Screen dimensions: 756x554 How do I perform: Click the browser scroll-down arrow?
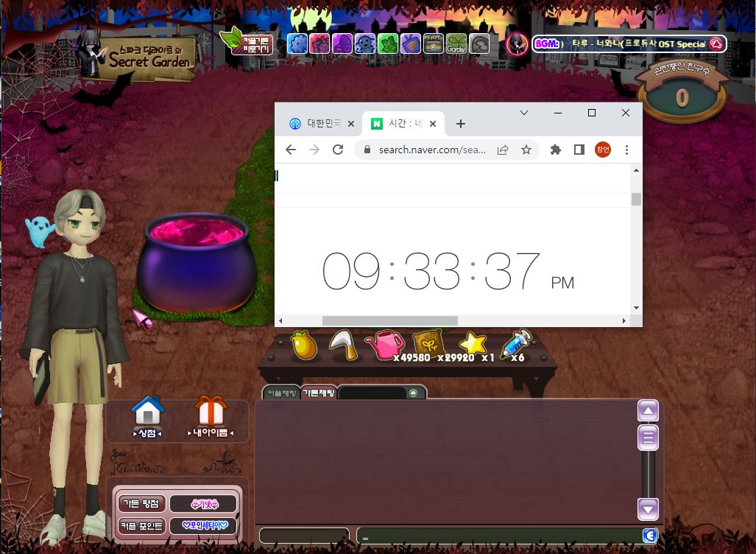pyautogui.click(x=637, y=308)
